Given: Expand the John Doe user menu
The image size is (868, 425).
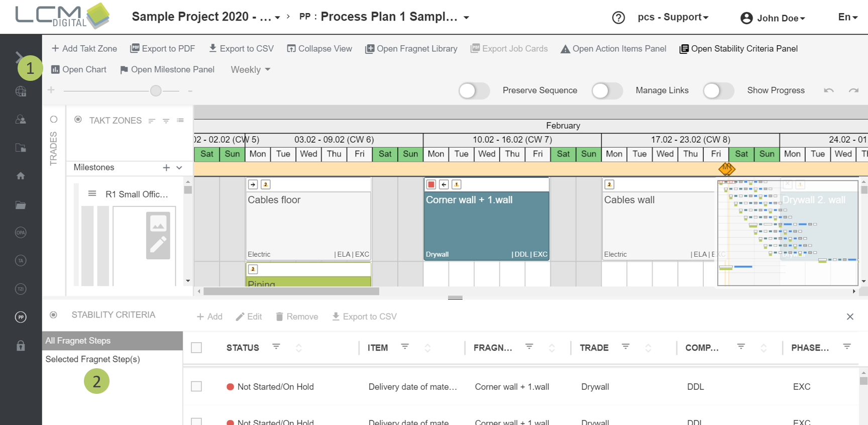Looking at the screenshot, I should (774, 18).
